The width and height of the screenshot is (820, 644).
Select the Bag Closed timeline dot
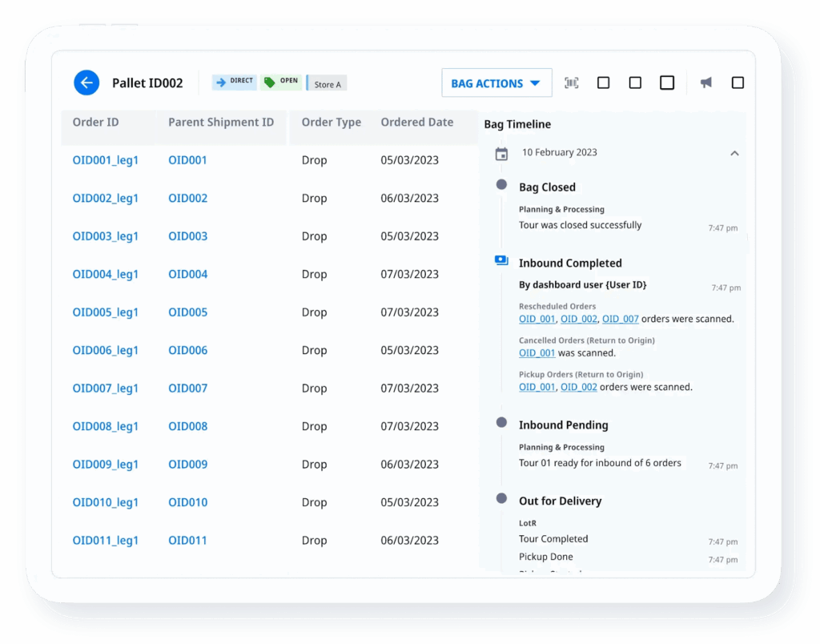(x=501, y=185)
